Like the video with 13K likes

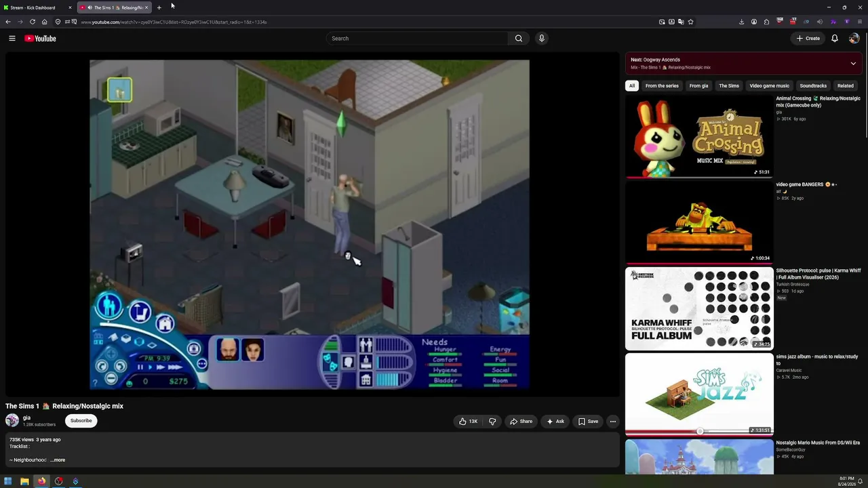click(x=468, y=422)
